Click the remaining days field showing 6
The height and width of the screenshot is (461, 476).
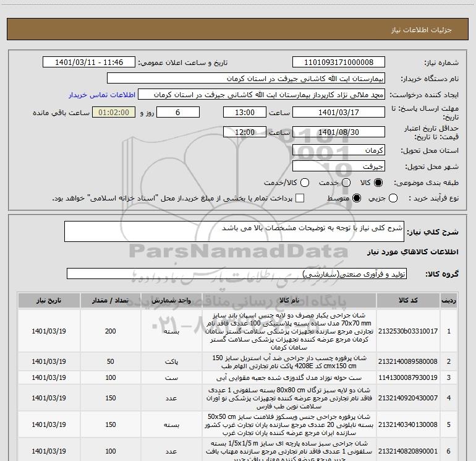click(178, 112)
